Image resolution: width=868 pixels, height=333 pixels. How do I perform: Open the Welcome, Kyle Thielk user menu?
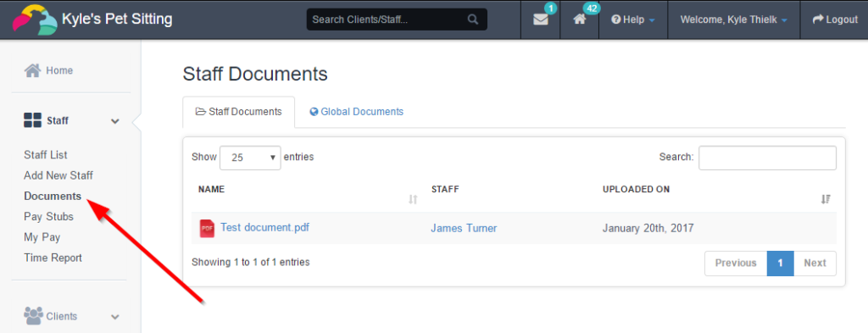733,19
